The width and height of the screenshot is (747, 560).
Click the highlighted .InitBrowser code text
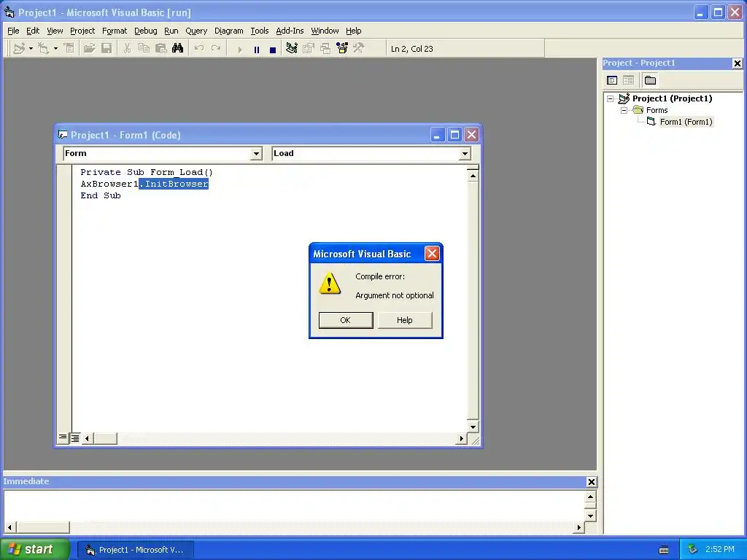pos(174,184)
